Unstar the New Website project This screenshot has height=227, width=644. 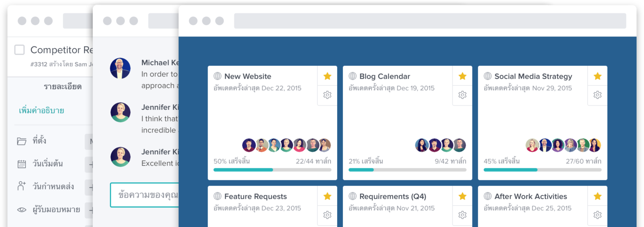tap(327, 76)
